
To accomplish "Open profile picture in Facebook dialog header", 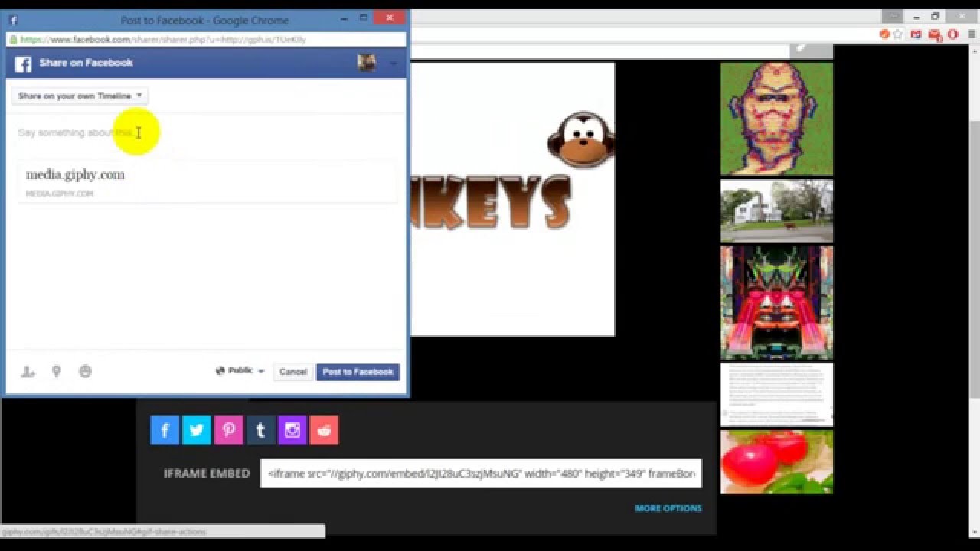I will coord(367,63).
